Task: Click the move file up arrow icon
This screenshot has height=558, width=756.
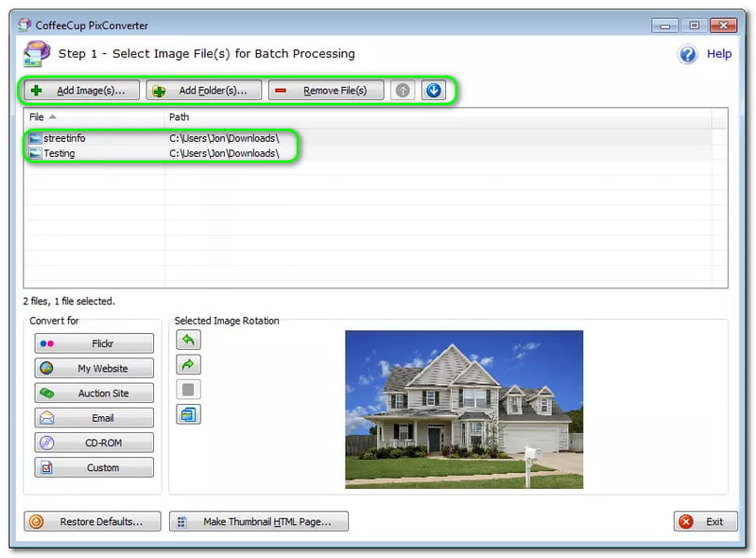Action: 403,91
